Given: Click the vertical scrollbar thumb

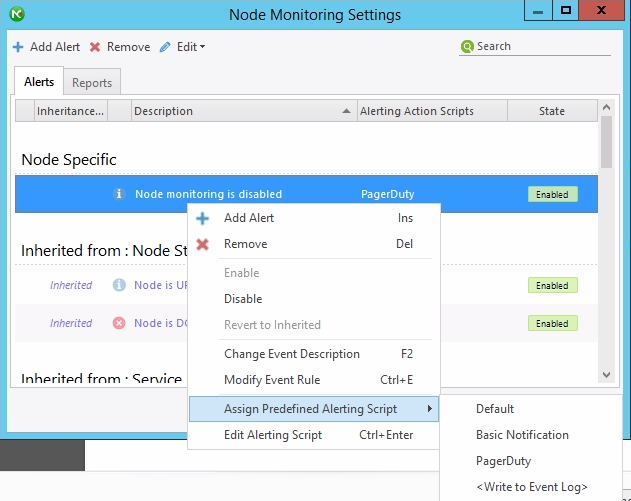Looking at the screenshot, I should point(606,142).
